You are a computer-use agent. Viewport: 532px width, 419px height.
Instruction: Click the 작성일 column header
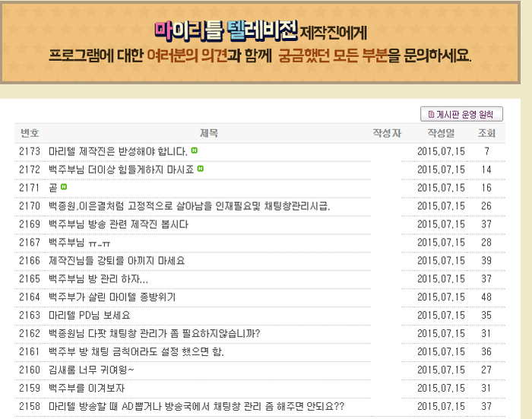(x=441, y=133)
